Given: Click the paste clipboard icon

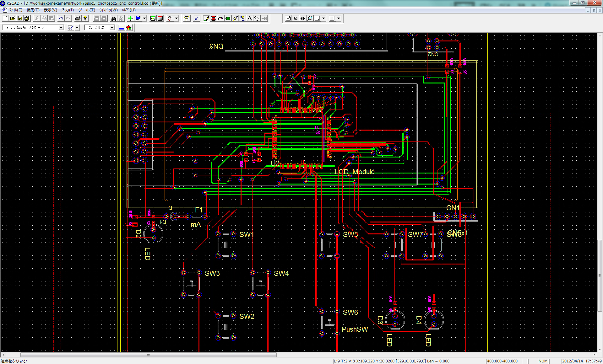Looking at the screenshot, I should point(51,19).
